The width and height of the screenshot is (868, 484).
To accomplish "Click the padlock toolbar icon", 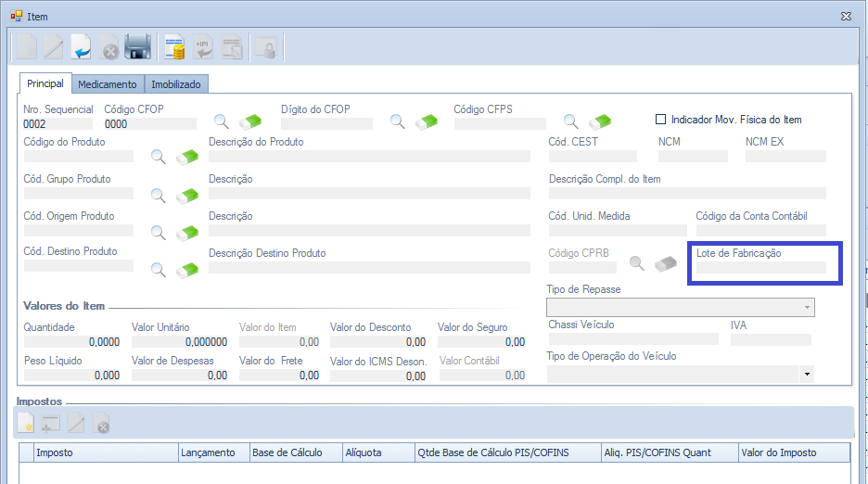I will click(x=266, y=47).
